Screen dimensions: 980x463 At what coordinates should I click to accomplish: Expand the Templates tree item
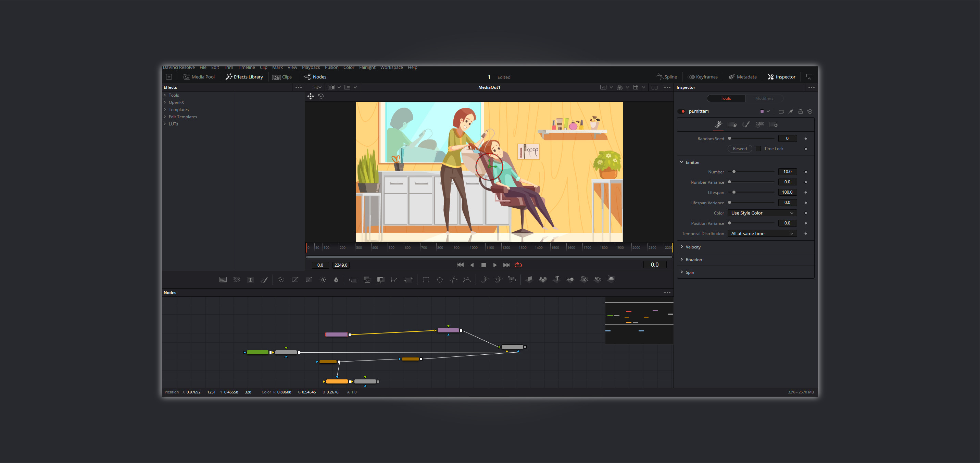coord(178,110)
